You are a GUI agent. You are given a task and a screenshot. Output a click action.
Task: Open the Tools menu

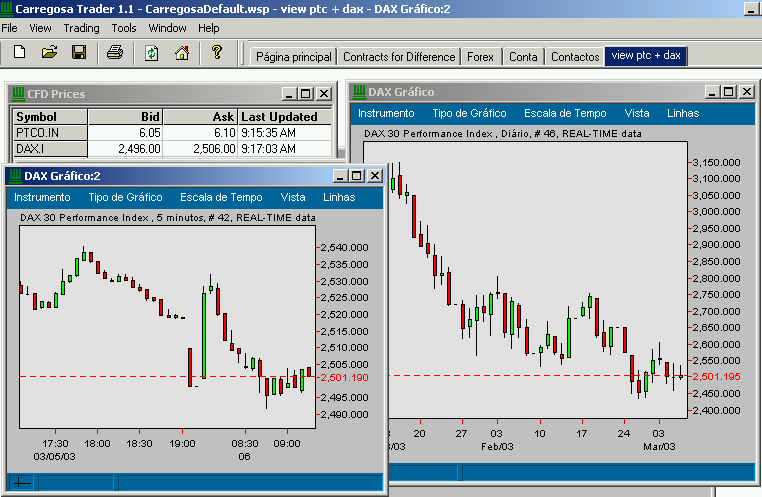(x=124, y=28)
